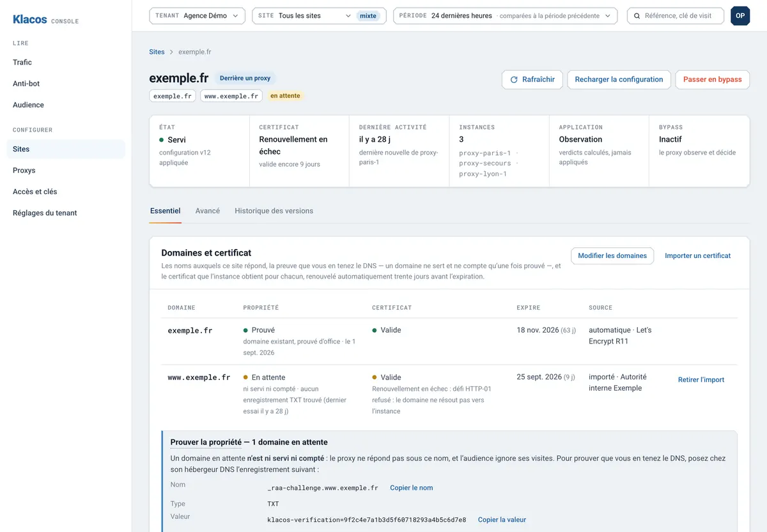This screenshot has width=767, height=532.
Task: Click Retirer l'import for www.exemple.fr
Action: [x=701, y=379]
